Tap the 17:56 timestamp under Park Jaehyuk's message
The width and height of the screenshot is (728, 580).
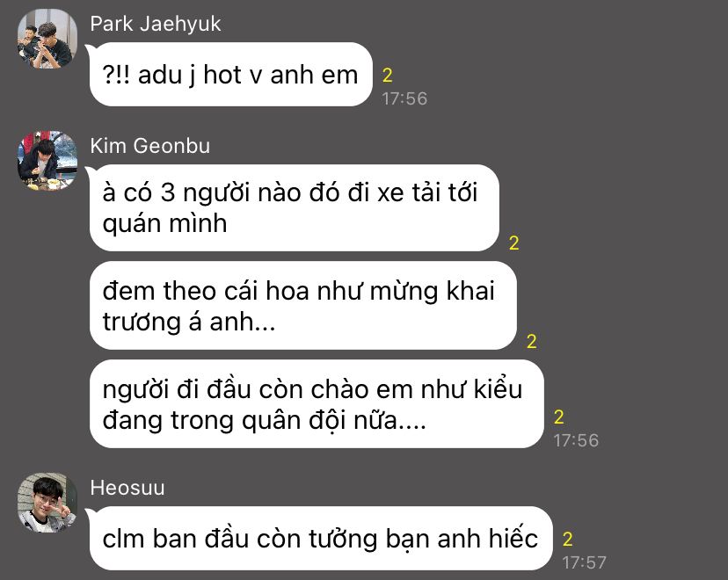[404, 98]
